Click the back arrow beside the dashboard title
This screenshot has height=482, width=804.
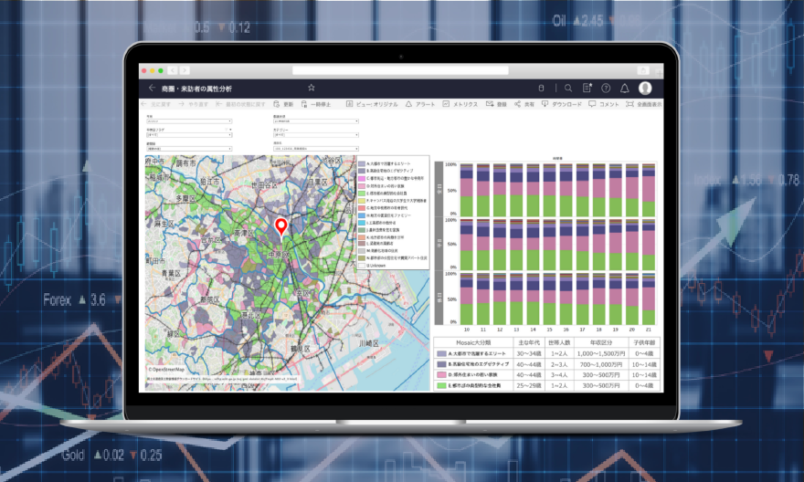pyautogui.click(x=152, y=88)
